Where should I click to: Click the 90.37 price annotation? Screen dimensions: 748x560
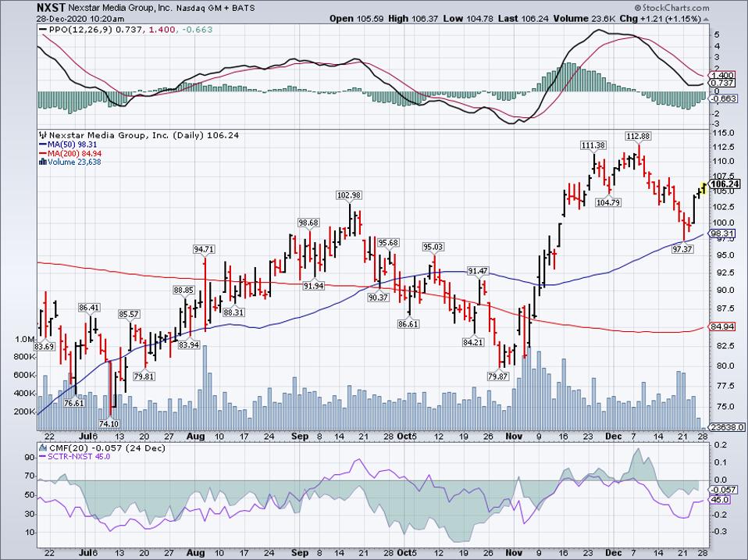click(x=378, y=297)
